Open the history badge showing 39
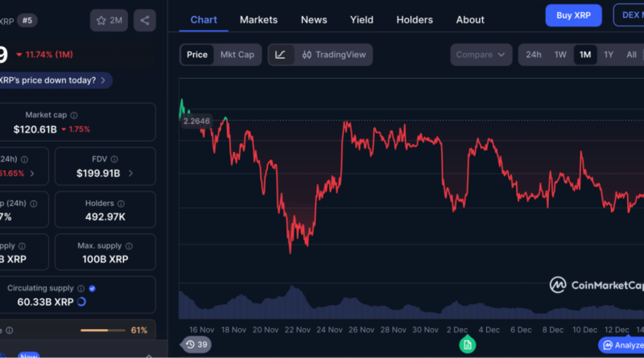 coord(196,344)
